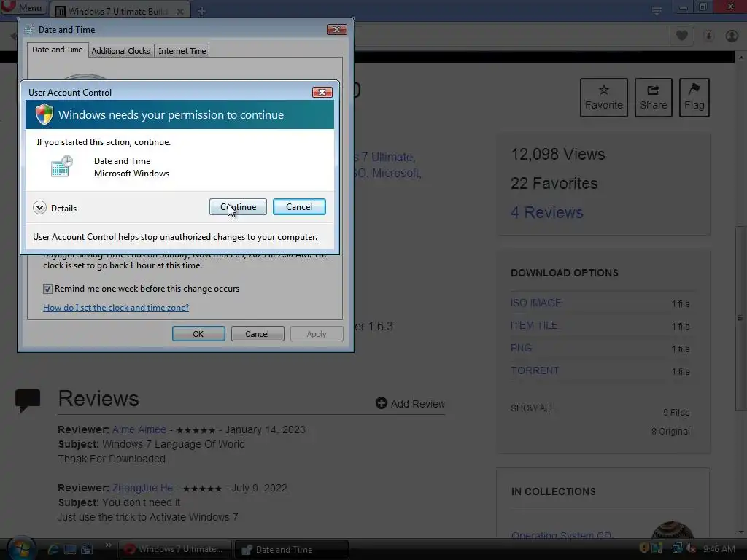747x560 pixels.
Task: Switch to Date and Time taskbar button
Action: coord(292,549)
